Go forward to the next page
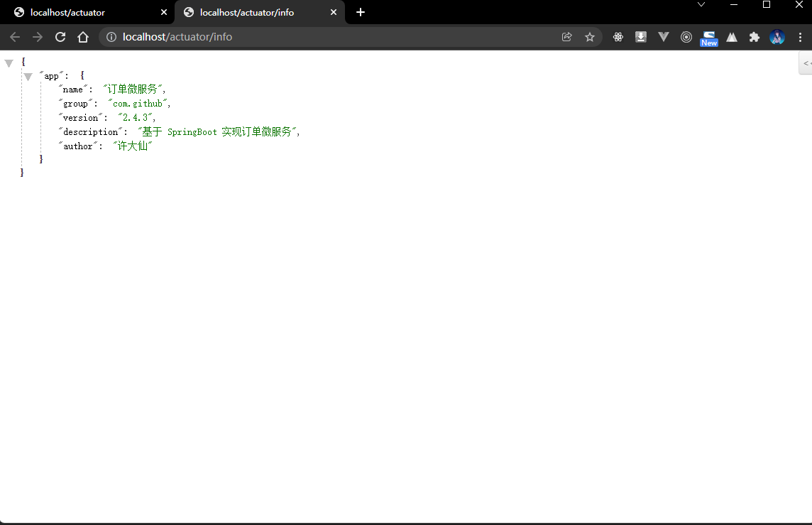The height and width of the screenshot is (525, 812). point(38,37)
